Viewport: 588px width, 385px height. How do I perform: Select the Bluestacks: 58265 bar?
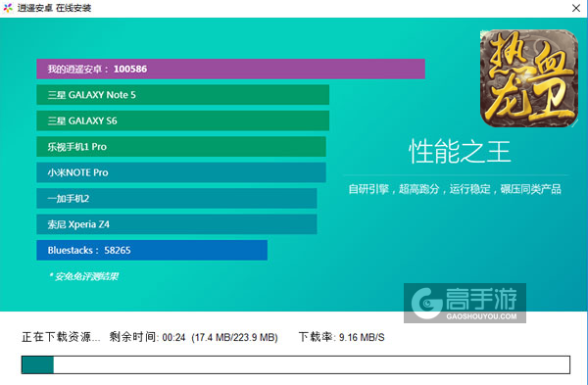point(152,250)
